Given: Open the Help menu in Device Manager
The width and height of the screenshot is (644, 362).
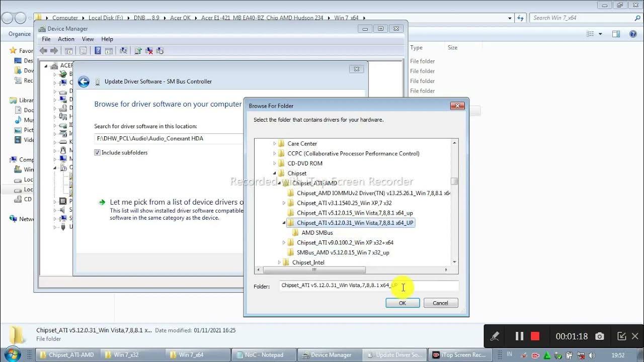Looking at the screenshot, I should [x=107, y=39].
